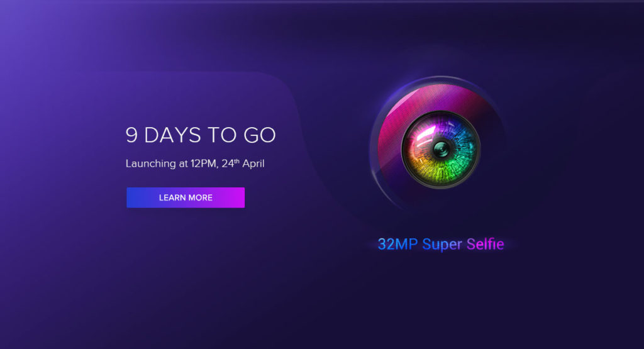The image size is (644, 349).
Task: Click the word GO in the heading
Action: [x=260, y=135]
